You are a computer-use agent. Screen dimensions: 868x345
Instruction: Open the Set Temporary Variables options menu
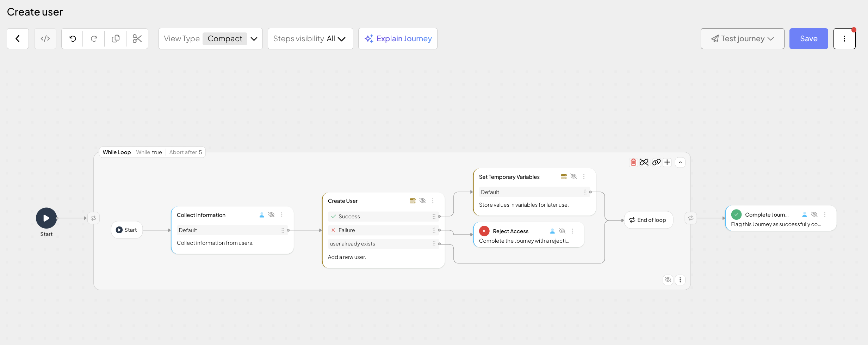pos(584,177)
